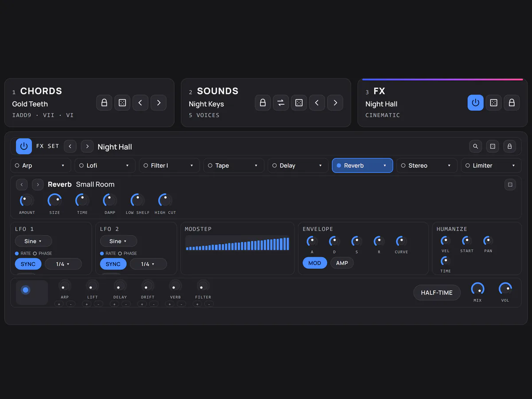This screenshot has height=399, width=532.
Task: Click the swap arrows icon in Sounds panel
Action: click(281, 103)
